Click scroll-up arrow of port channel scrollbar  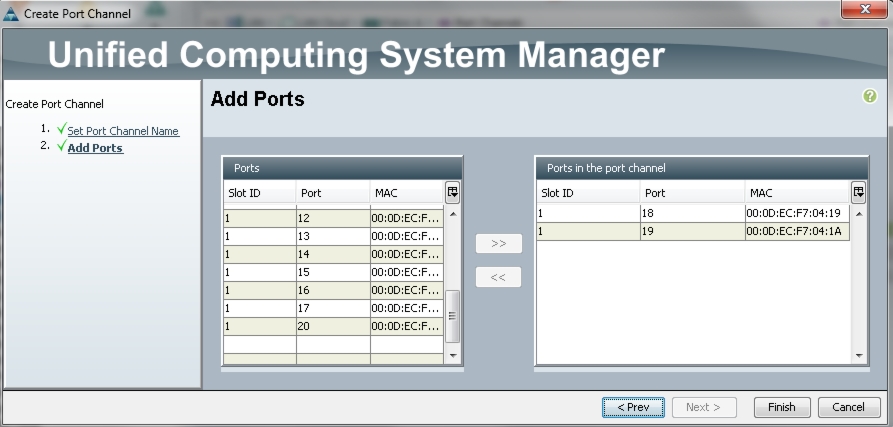click(x=859, y=214)
